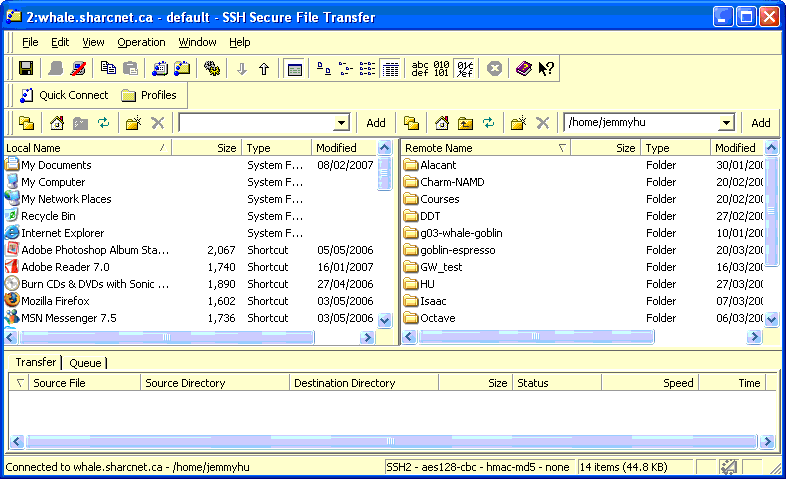Go to the remote home folder icon
This screenshot has height=479, width=786.
442,123
